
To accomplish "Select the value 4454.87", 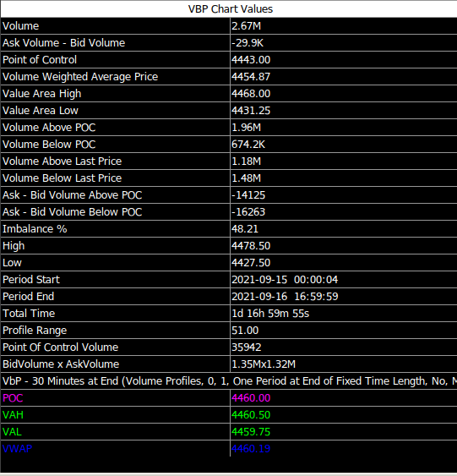I will click(251, 77).
